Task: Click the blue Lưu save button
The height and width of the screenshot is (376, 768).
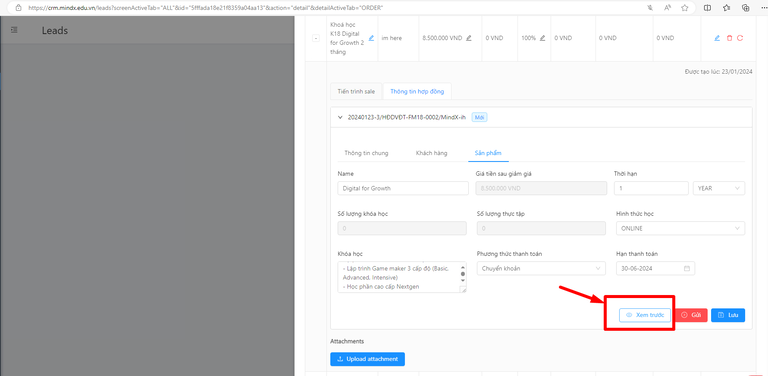Action: [728, 315]
